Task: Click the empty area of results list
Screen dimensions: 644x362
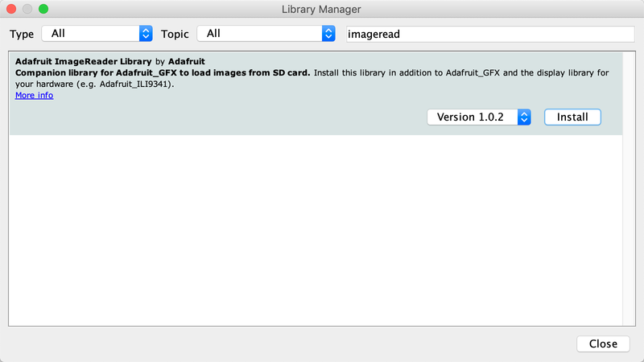Action: coord(314,233)
